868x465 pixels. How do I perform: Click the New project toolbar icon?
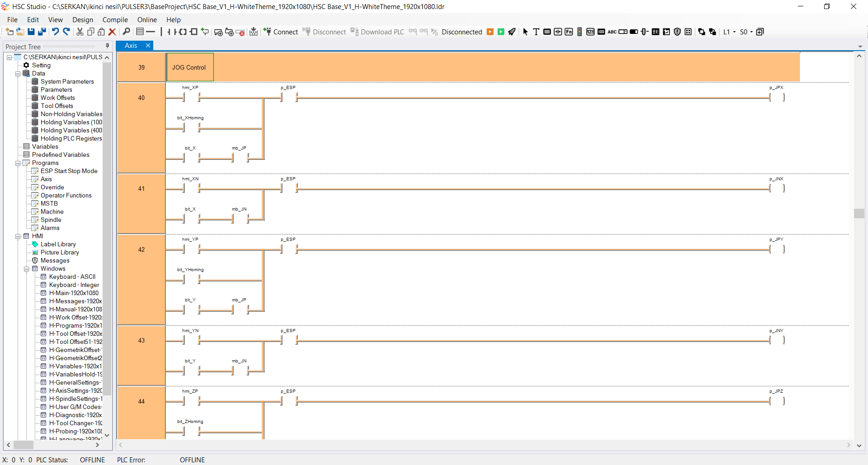click(9, 32)
